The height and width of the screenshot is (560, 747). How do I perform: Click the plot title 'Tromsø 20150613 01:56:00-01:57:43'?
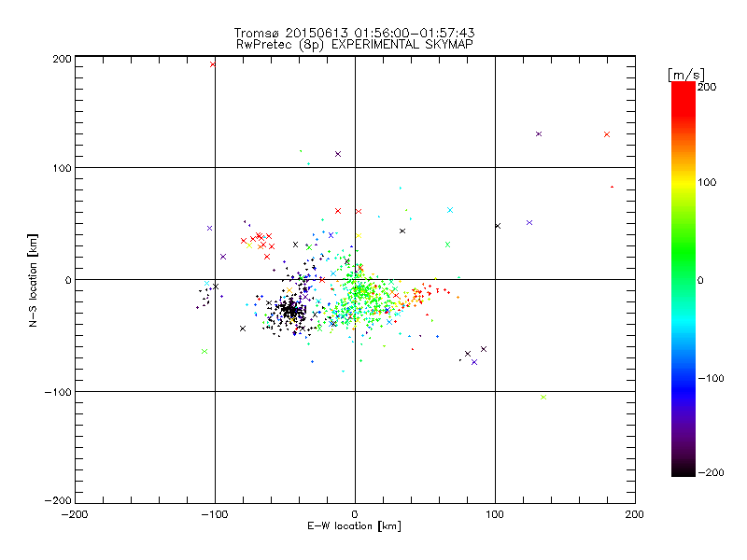tap(354, 33)
